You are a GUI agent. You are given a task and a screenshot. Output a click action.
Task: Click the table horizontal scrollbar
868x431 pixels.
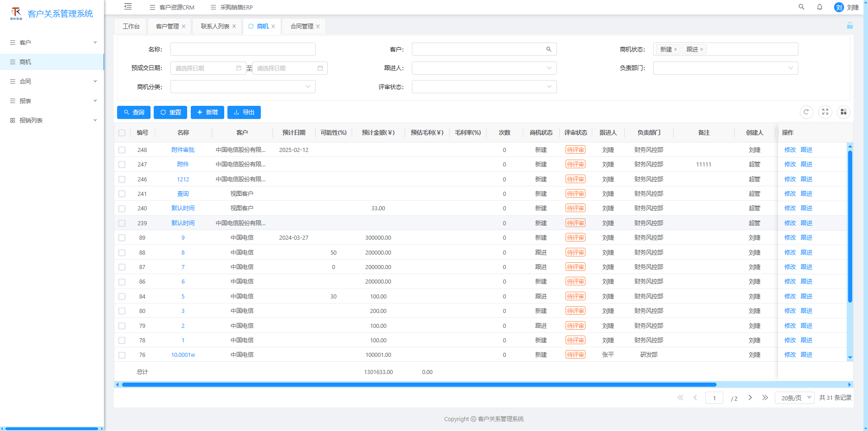pyautogui.click(x=419, y=385)
